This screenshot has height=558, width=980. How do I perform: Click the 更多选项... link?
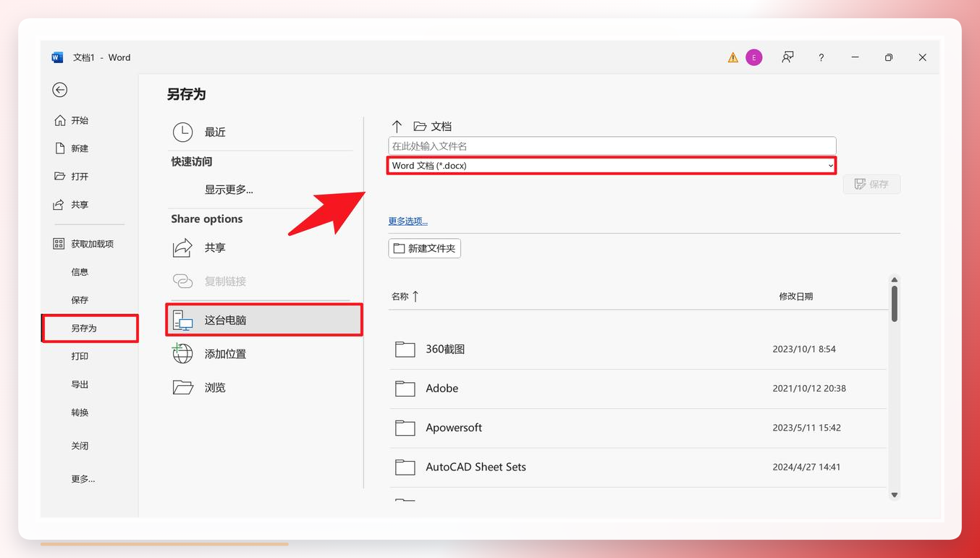(408, 221)
